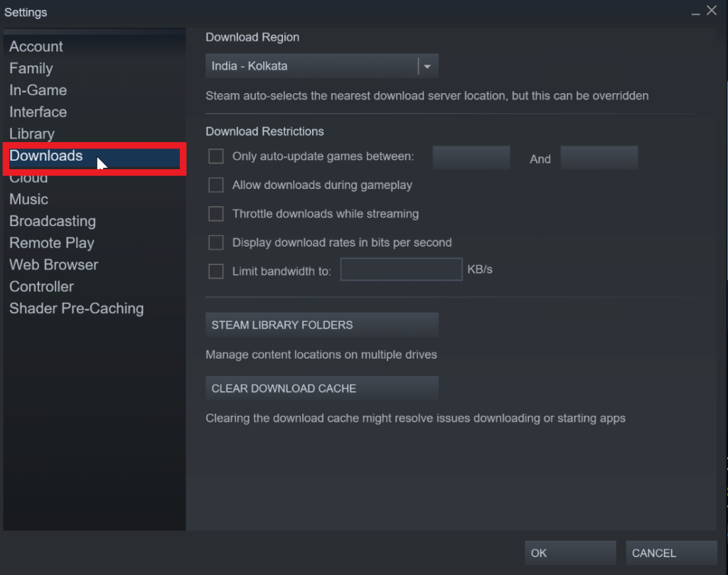Go to Library settings
Viewport: 728px width, 575px height.
click(32, 134)
